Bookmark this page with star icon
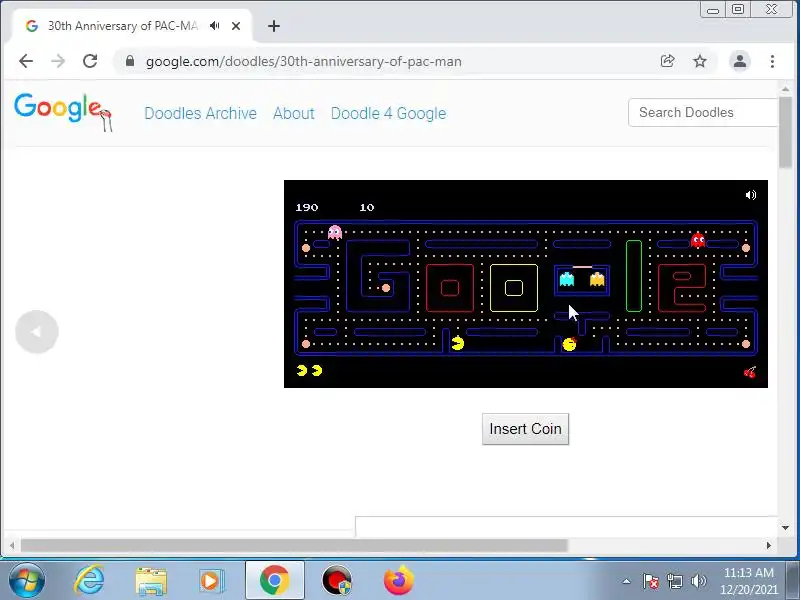This screenshot has width=800, height=600. click(700, 61)
